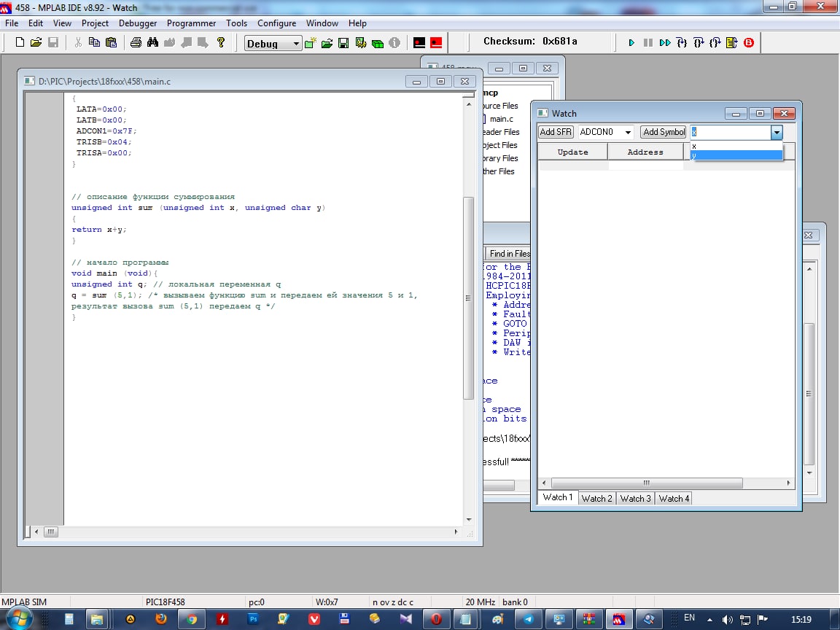Viewport: 840px width, 630px height.
Task: Open Find in Files tab in Output window
Action: coord(509,254)
